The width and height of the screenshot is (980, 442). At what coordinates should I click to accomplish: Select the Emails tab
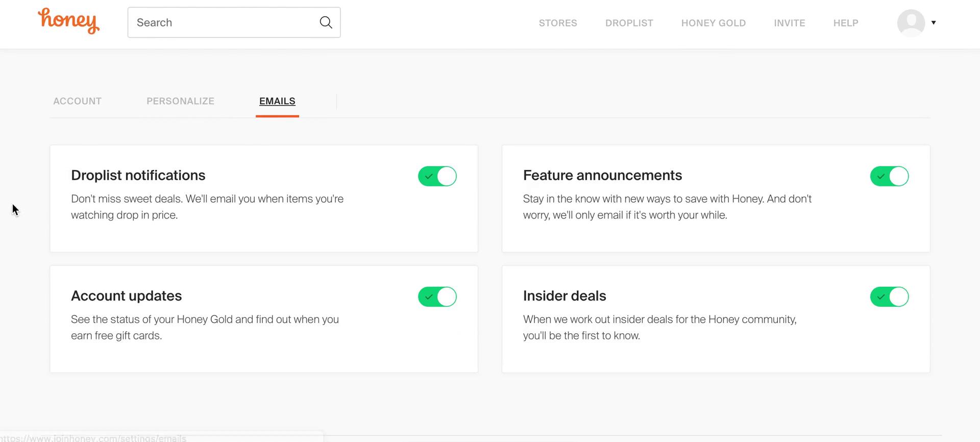pyautogui.click(x=277, y=101)
